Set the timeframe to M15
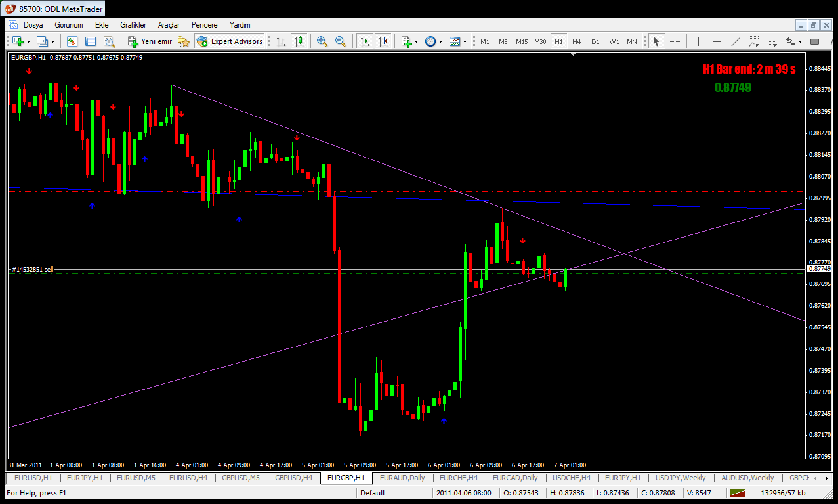838x504 pixels. [x=522, y=41]
